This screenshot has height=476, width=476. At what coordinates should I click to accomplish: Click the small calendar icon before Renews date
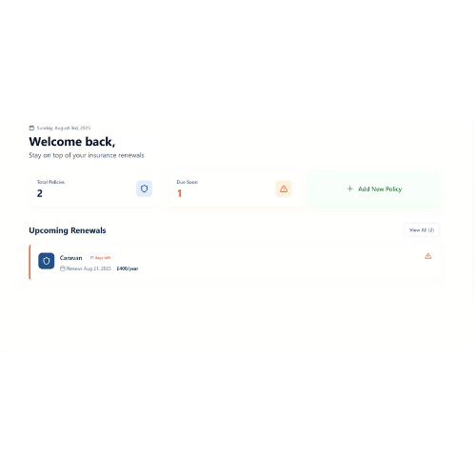(x=63, y=268)
